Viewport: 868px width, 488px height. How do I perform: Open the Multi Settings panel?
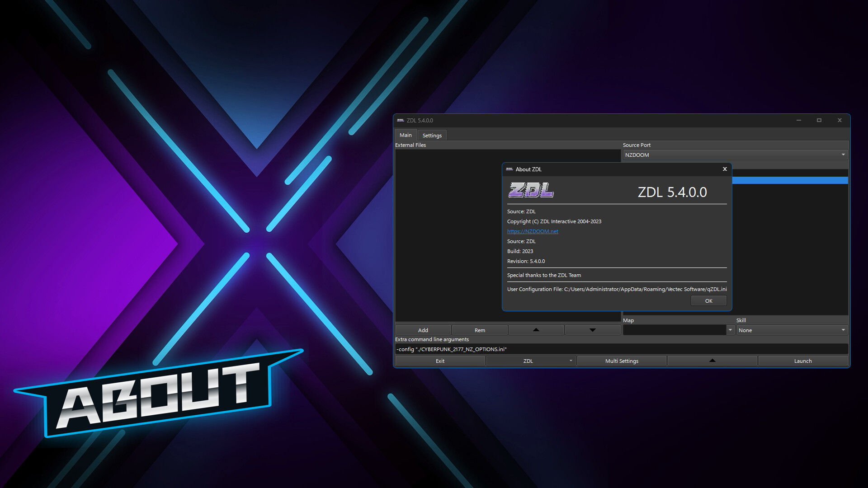tap(621, 361)
